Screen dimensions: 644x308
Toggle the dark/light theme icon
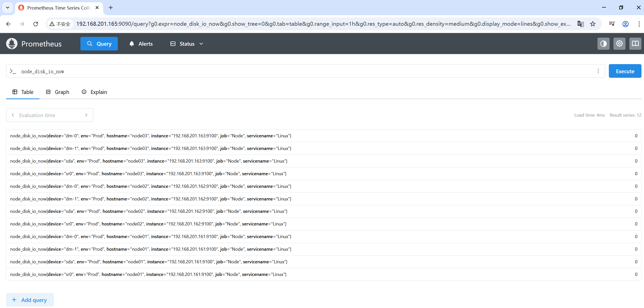(603, 44)
